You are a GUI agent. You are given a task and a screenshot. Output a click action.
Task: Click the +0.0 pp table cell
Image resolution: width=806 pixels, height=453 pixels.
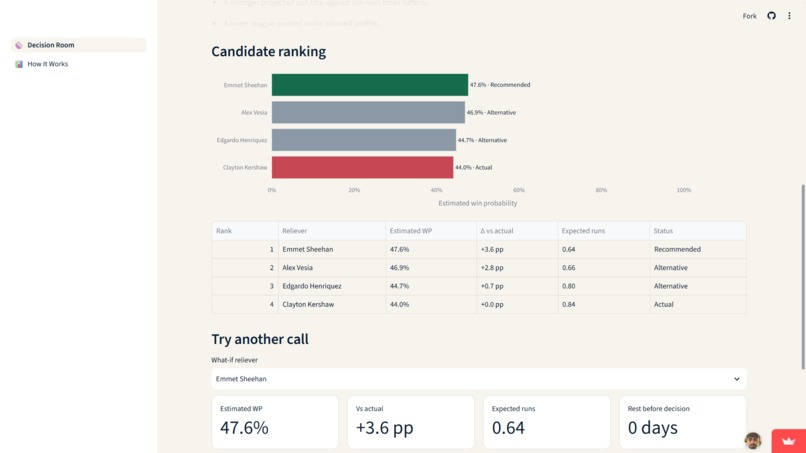click(517, 304)
